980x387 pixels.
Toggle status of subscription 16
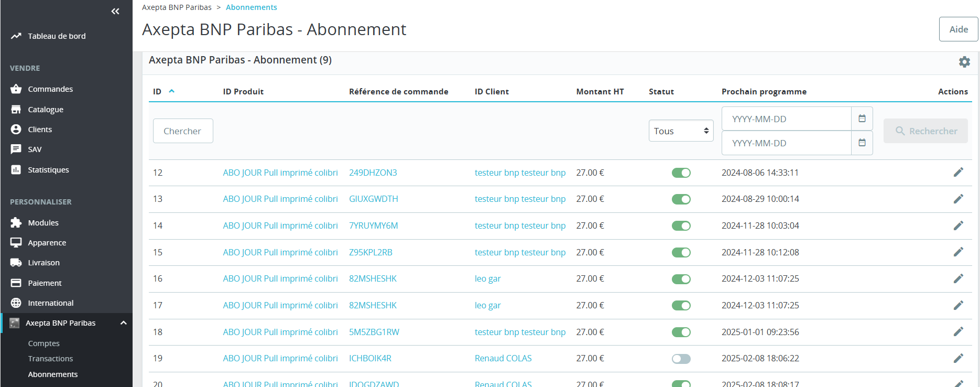coord(681,279)
